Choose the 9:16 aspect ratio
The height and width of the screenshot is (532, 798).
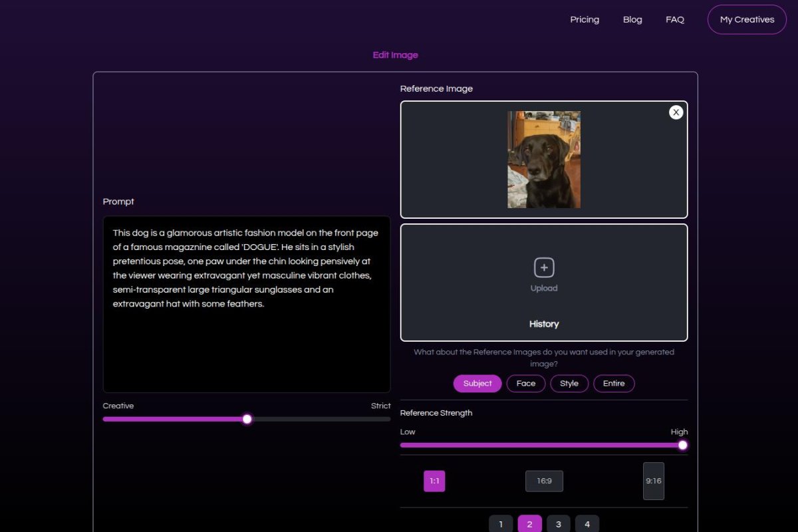click(654, 481)
